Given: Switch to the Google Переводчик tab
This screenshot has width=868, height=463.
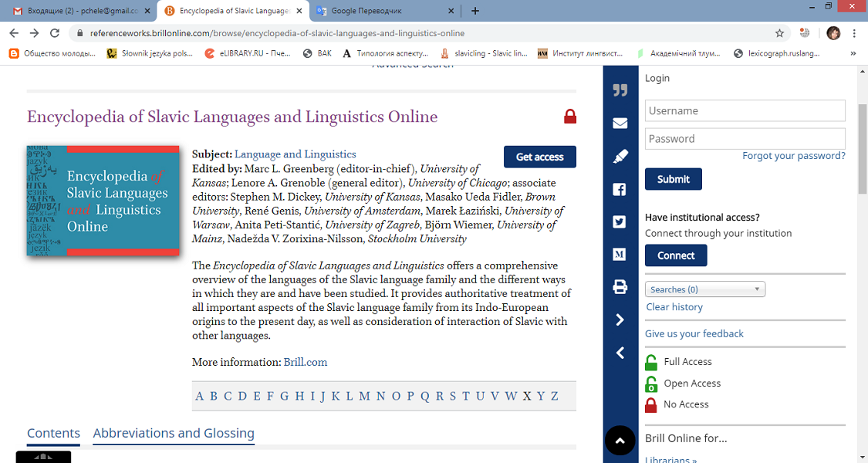Looking at the screenshot, I should [384, 11].
